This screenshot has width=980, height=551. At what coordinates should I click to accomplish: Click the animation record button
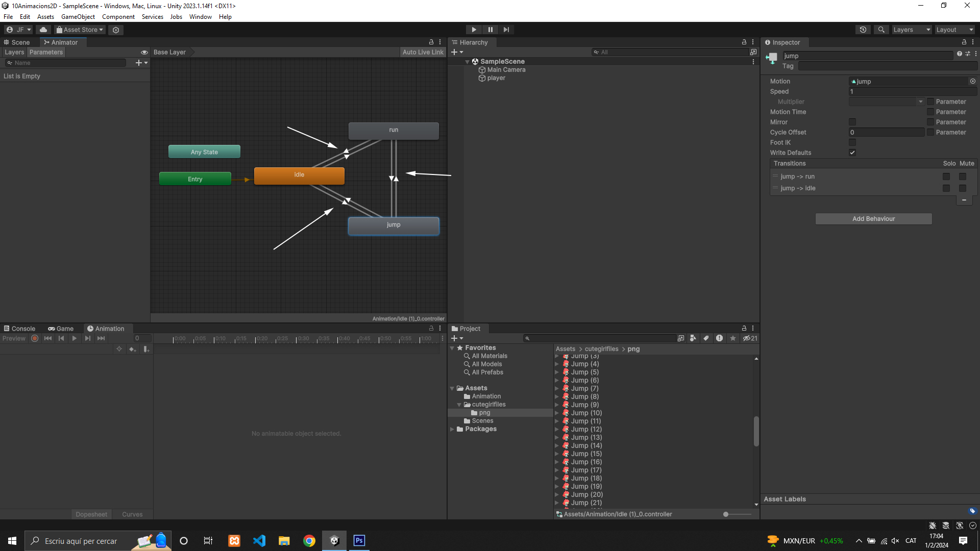click(x=35, y=338)
